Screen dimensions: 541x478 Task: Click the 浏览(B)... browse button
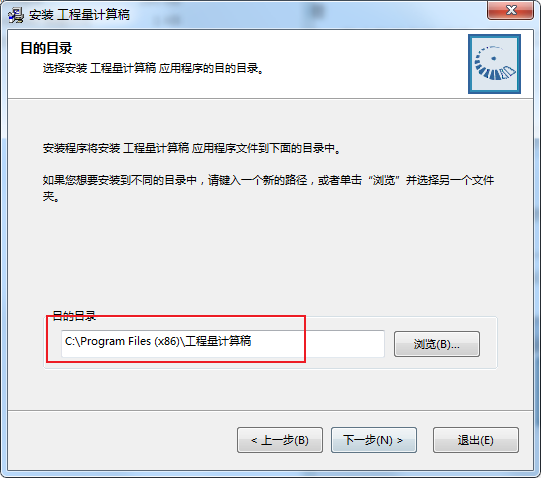click(x=436, y=344)
